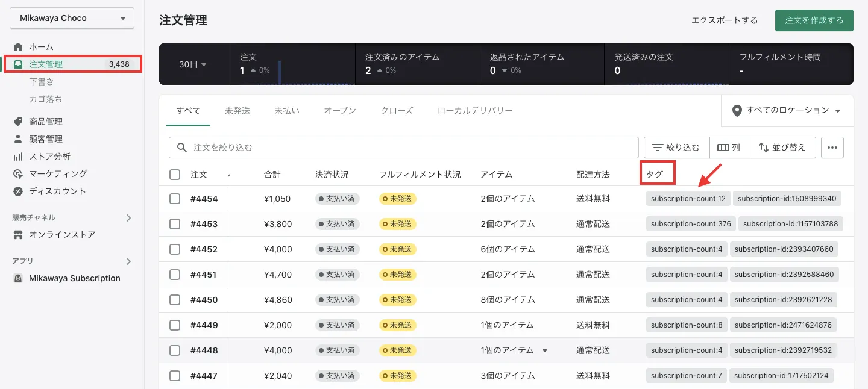Click the green 注文を作成する button
The width and height of the screenshot is (868, 389).
(x=814, y=20)
